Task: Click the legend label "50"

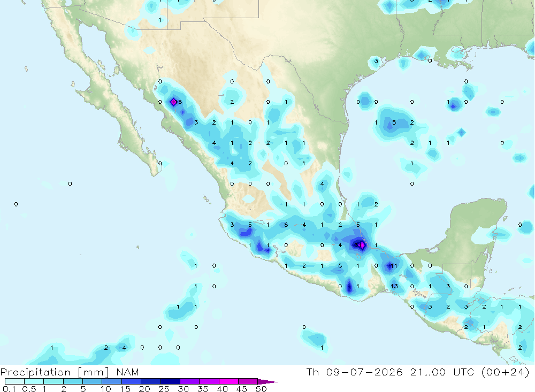Action: [x=261, y=389]
